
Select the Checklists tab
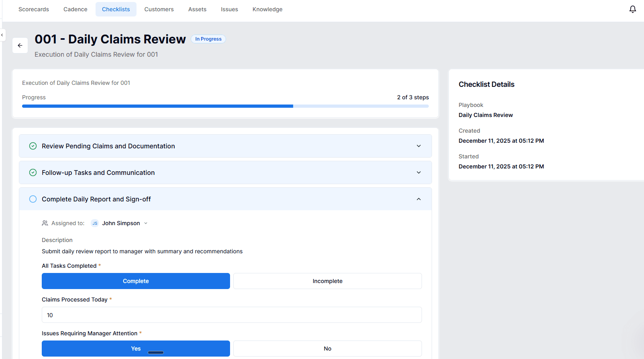pos(116,9)
